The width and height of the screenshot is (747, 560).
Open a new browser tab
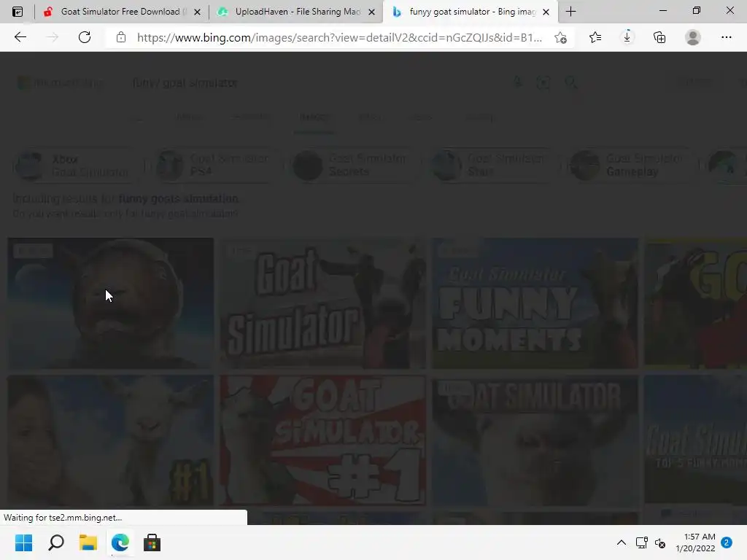click(x=570, y=12)
